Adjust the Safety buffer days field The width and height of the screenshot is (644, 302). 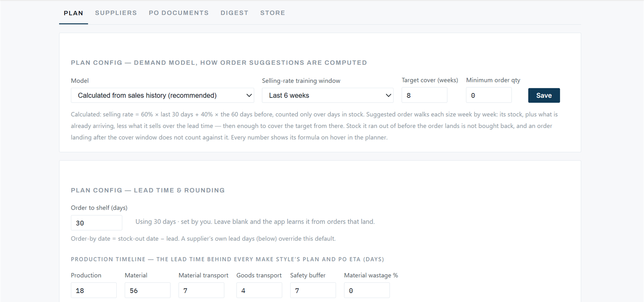click(313, 290)
